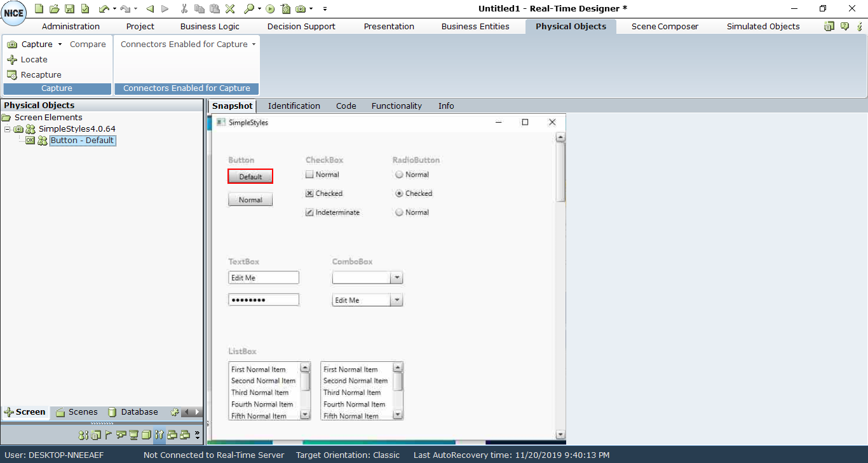Click the Compare button in Capture group
This screenshot has width=868, height=463.
pos(88,45)
